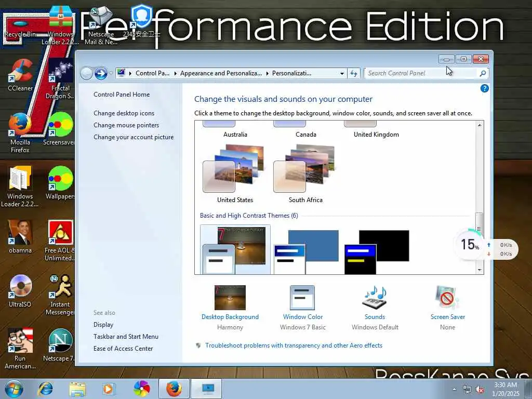Open the Windows Start button
Screen dimensions: 532x399
click(14, 389)
